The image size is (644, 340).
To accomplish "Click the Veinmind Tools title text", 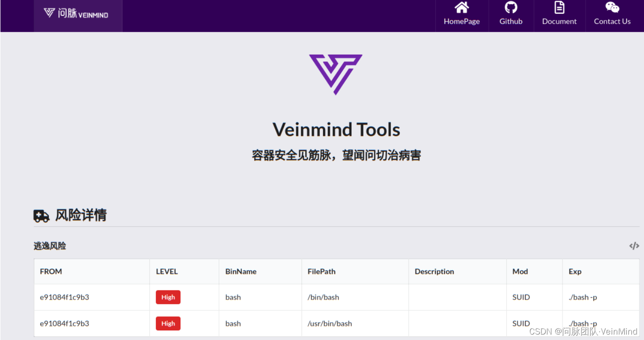I will [336, 130].
